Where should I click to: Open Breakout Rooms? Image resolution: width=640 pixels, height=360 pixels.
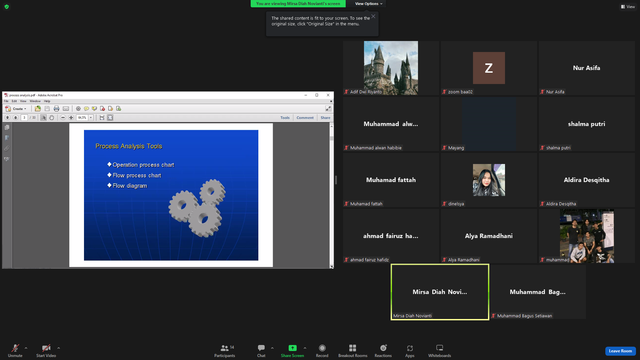coord(353,350)
